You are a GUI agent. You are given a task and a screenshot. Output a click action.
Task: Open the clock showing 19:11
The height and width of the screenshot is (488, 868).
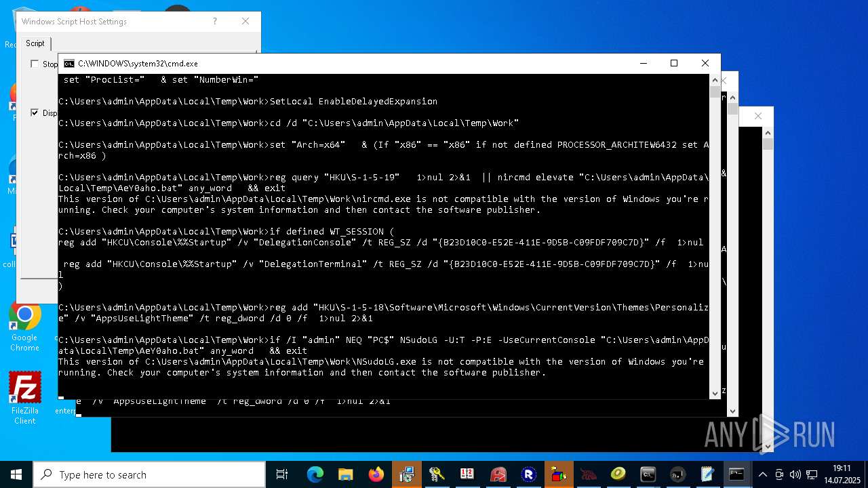[x=842, y=474]
